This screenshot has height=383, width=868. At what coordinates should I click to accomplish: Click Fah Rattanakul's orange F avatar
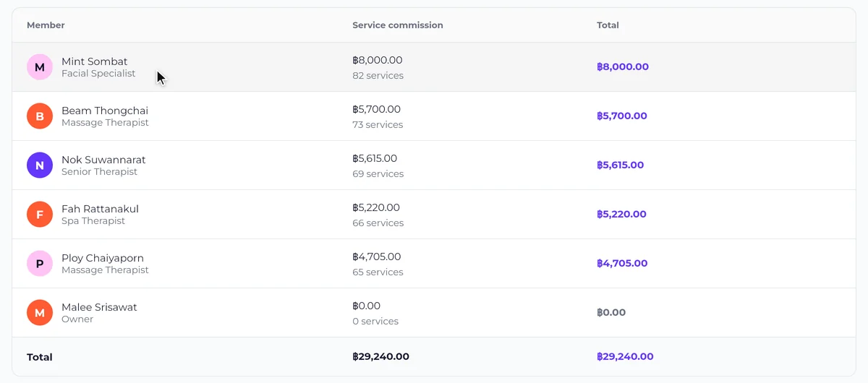coord(40,215)
